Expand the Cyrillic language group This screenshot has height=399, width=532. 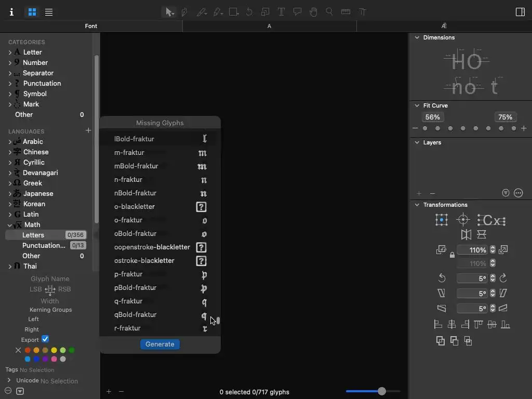(10, 163)
